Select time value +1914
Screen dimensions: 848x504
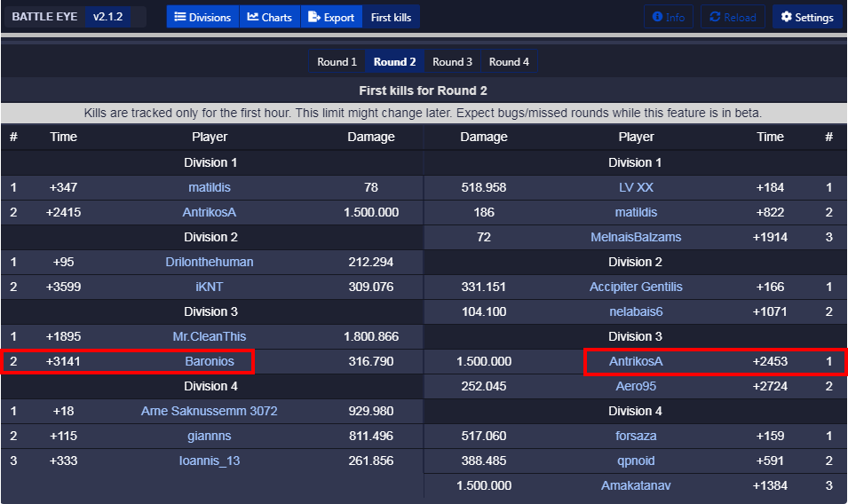[770, 237]
